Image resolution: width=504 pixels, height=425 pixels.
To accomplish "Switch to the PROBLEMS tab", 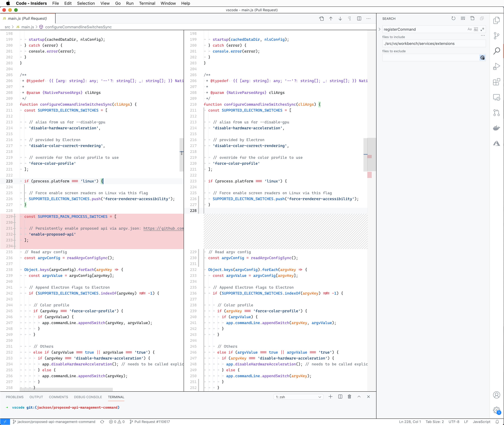I will (15, 397).
